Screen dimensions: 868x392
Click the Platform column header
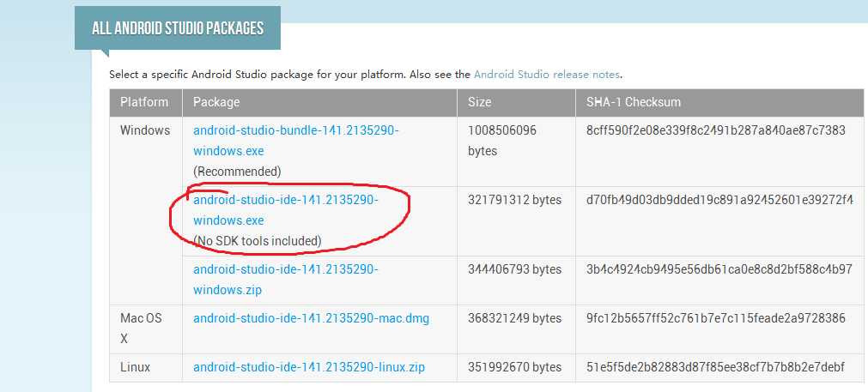point(144,102)
